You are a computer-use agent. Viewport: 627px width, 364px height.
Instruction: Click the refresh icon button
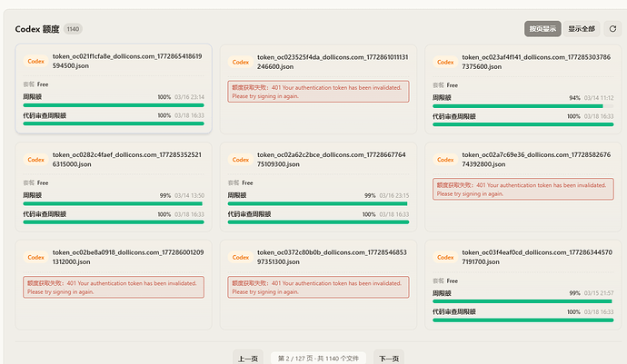[x=612, y=29]
